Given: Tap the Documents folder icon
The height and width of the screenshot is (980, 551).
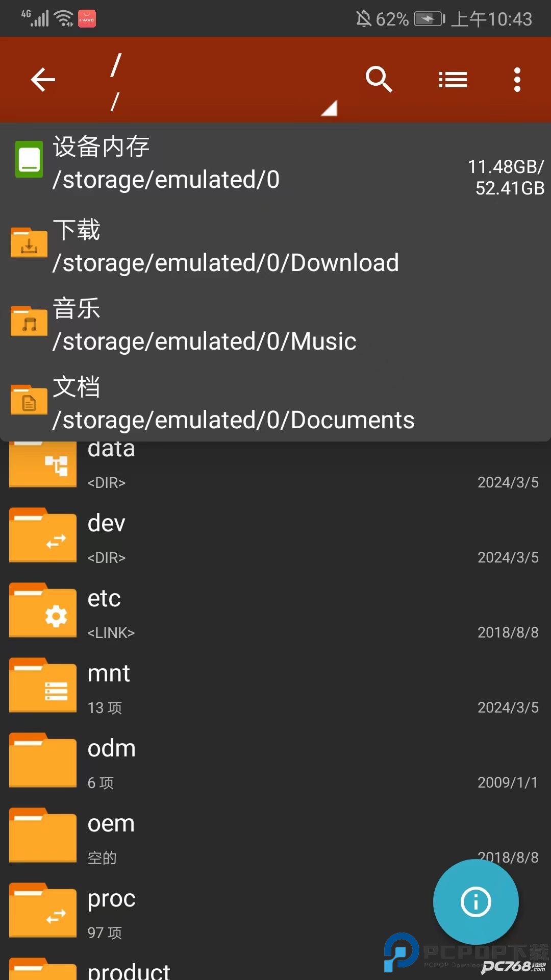Looking at the screenshot, I should (29, 400).
